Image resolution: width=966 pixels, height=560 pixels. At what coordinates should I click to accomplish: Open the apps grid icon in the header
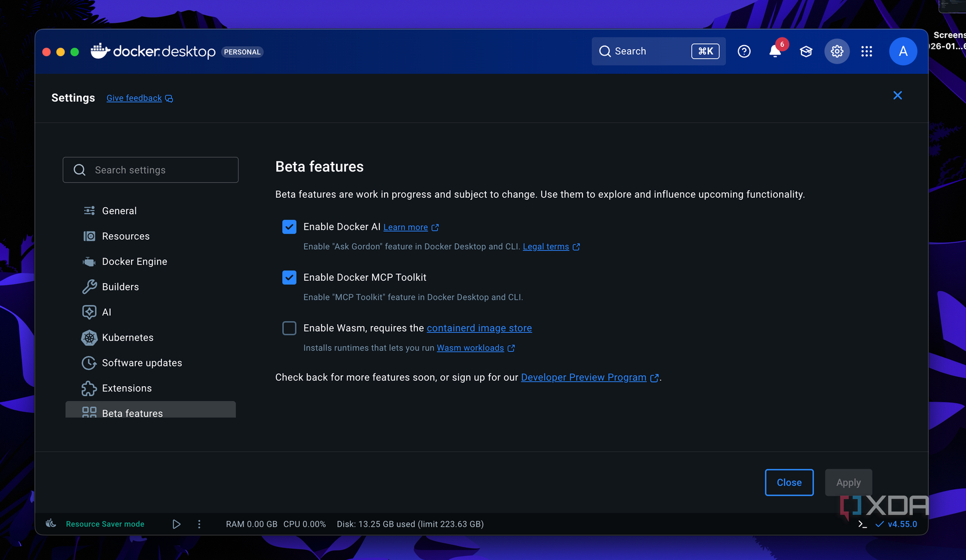[x=866, y=51]
